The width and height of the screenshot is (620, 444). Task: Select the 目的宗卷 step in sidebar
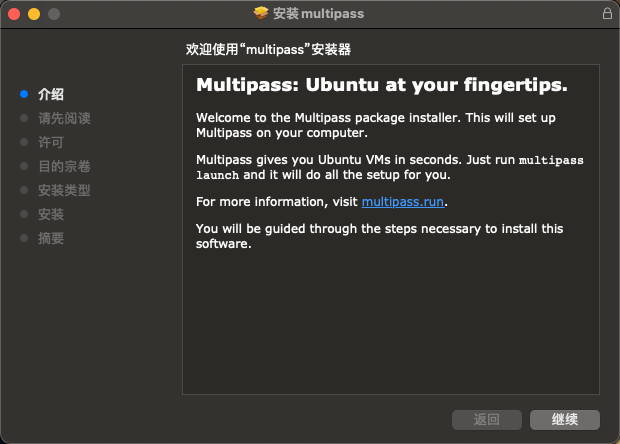64,166
